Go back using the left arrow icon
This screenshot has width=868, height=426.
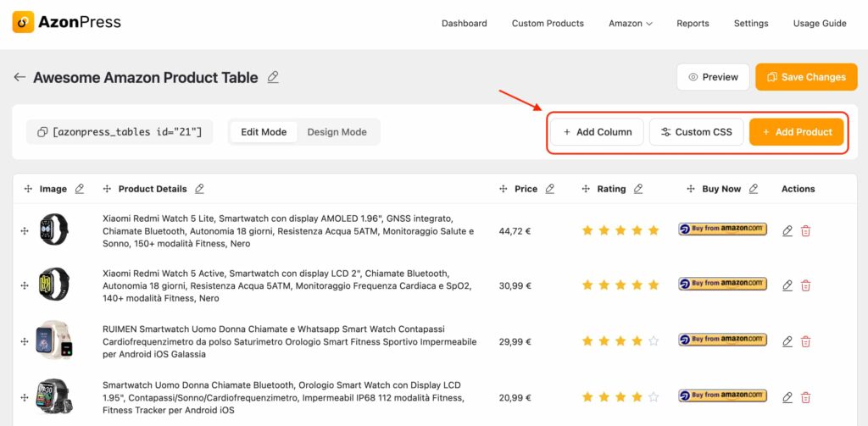point(20,77)
